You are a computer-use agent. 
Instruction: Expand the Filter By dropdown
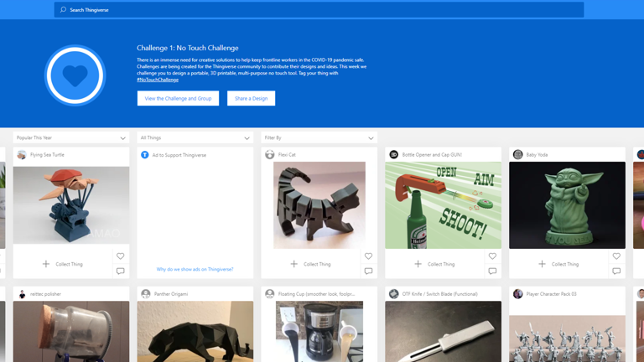[x=319, y=138]
